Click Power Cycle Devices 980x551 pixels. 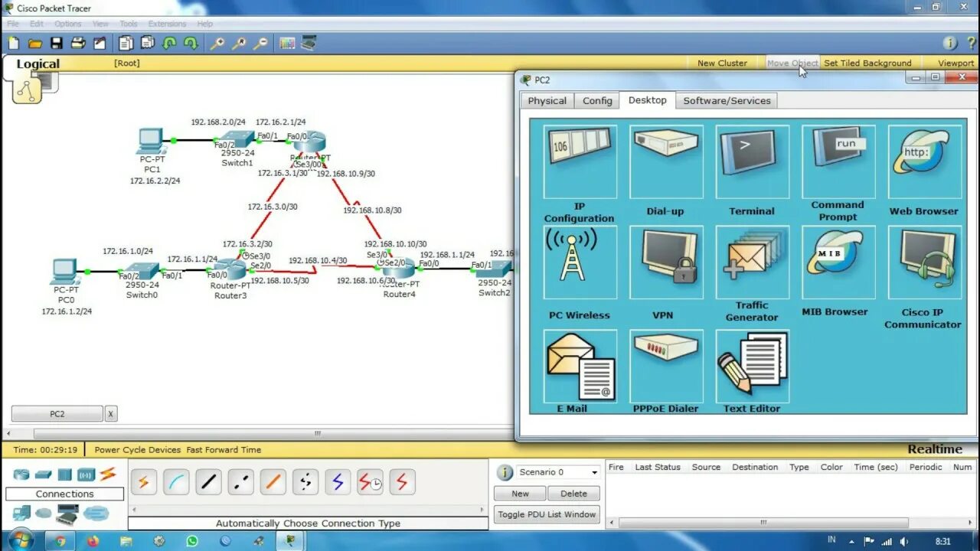pos(138,450)
